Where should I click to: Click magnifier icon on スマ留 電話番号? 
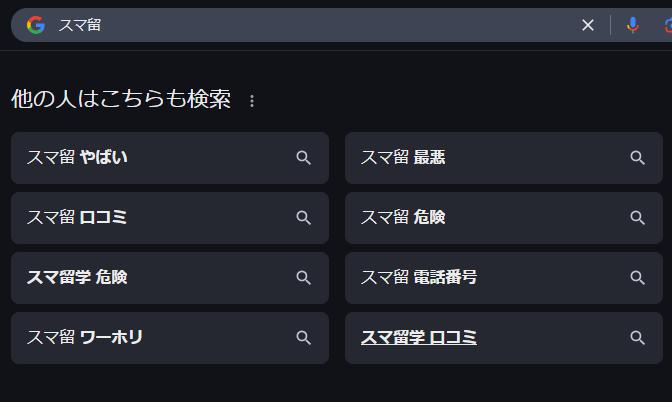pyautogui.click(x=638, y=278)
